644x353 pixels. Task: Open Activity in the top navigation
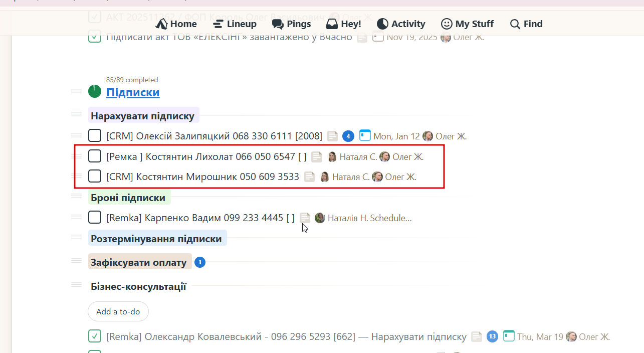click(401, 24)
